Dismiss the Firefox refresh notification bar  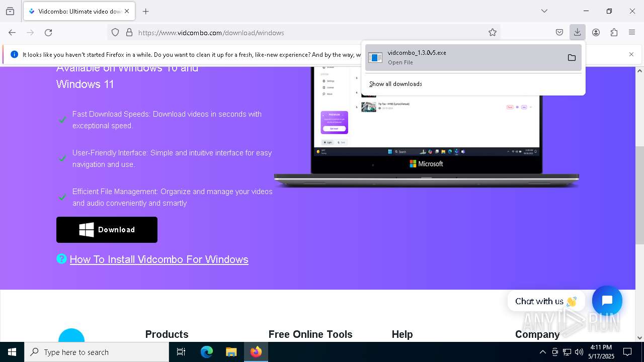point(631,54)
